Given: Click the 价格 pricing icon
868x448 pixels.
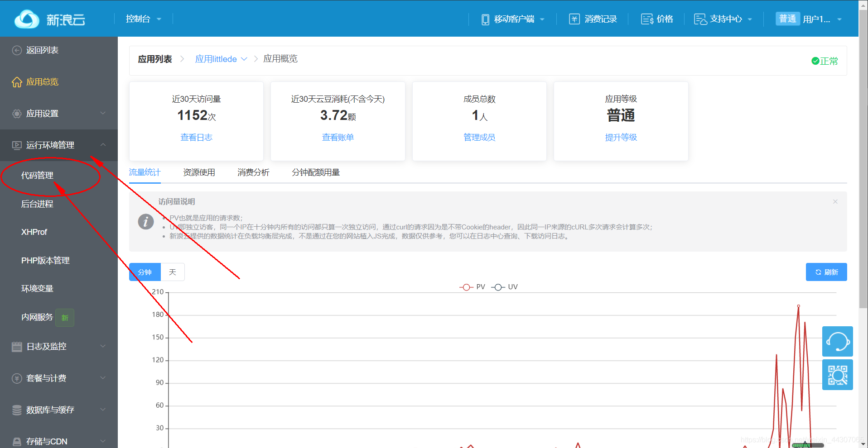Looking at the screenshot, I should (x=647, y=19).
